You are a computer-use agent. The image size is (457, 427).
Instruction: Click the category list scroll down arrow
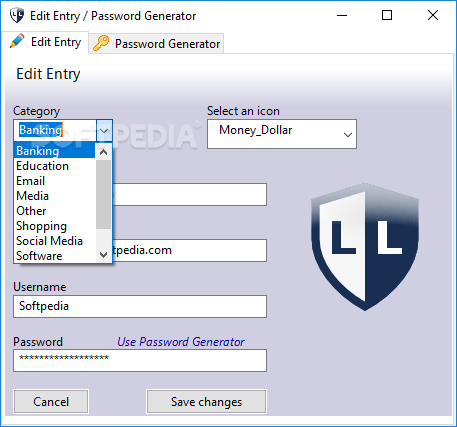tap(103, 255)
